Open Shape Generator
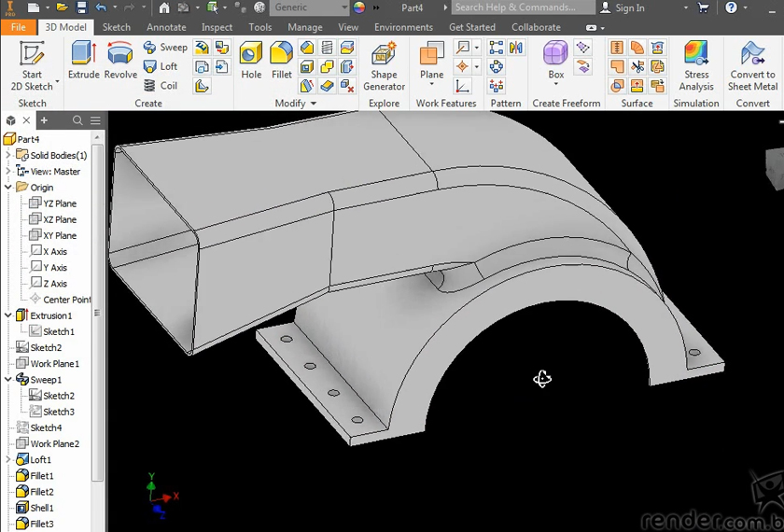784x532 pixels. (384, 65)
